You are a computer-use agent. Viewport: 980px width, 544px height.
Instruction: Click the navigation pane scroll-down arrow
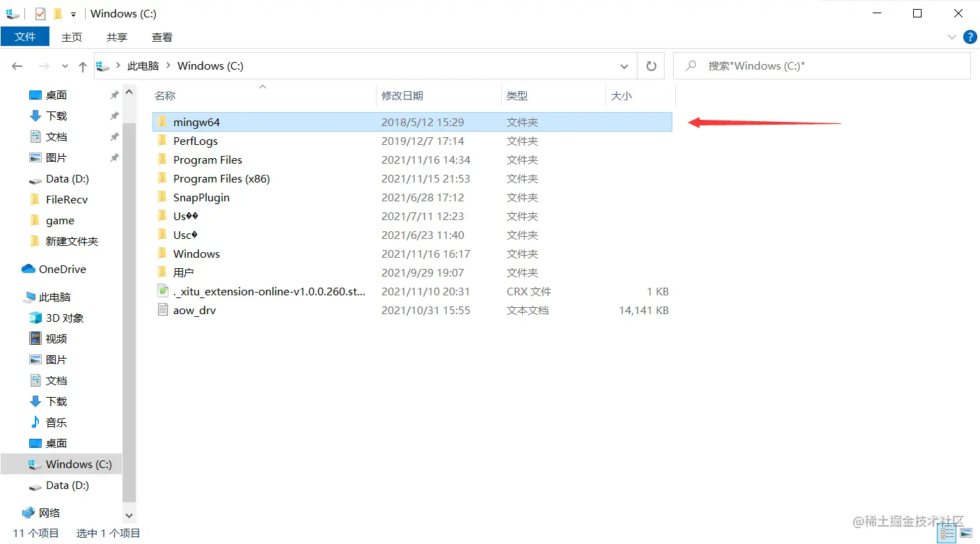tap(129, 515)
